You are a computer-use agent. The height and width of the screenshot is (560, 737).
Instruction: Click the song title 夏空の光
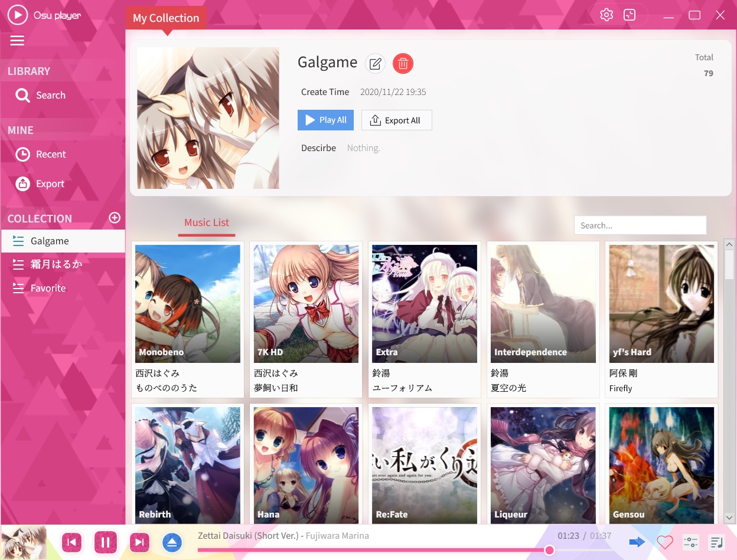[x=508, y=388]
